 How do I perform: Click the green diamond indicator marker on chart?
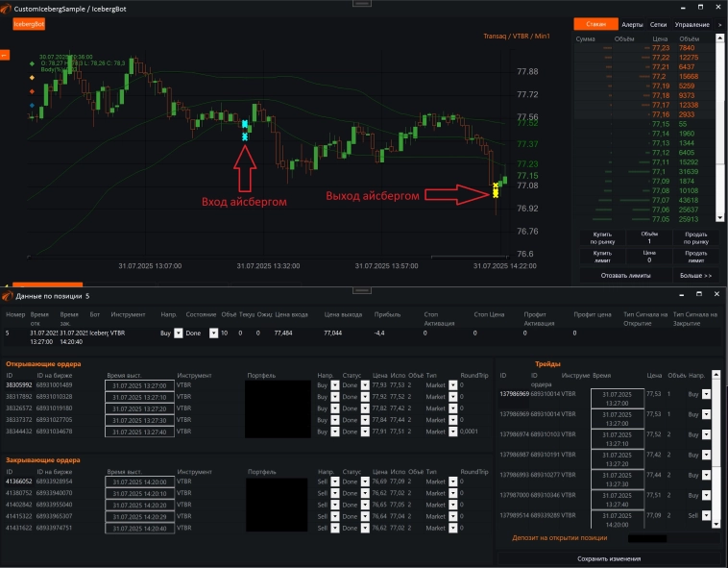coord(32,63)
